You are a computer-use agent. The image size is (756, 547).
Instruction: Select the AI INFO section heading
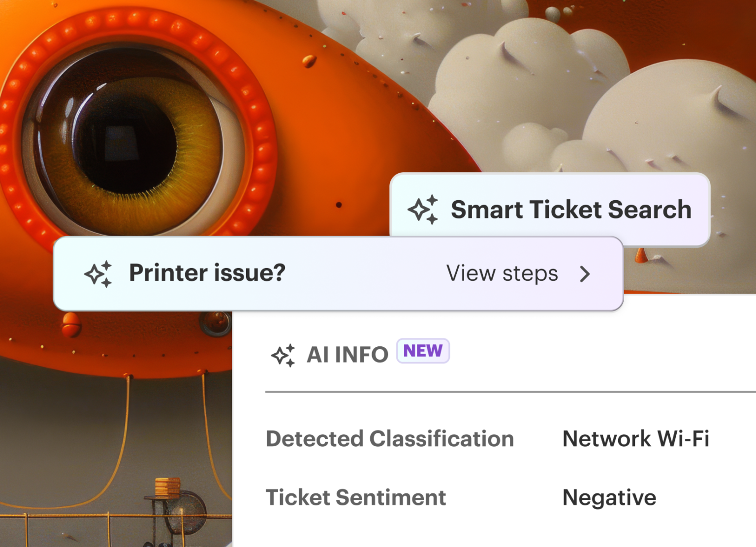point(347,355)
